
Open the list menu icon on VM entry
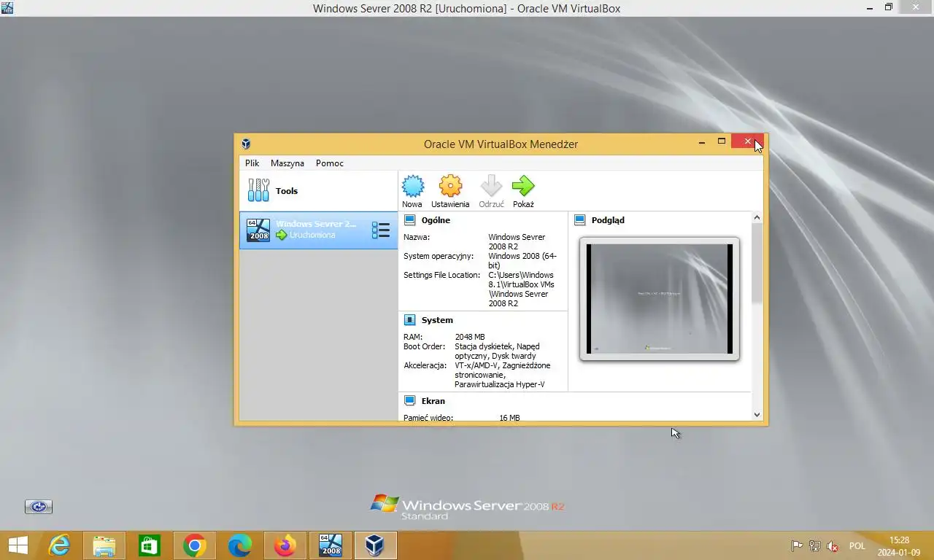(x=381, y=230)
